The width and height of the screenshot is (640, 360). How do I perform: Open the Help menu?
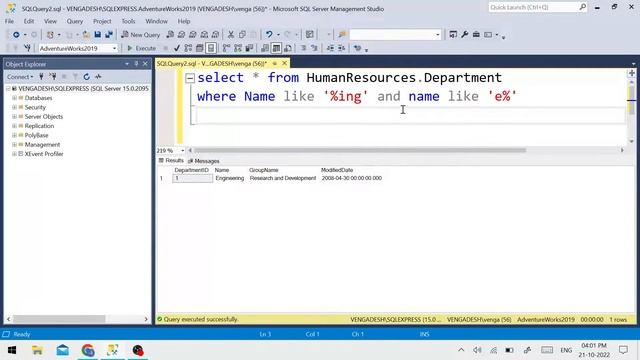click(x=184, y=21)
